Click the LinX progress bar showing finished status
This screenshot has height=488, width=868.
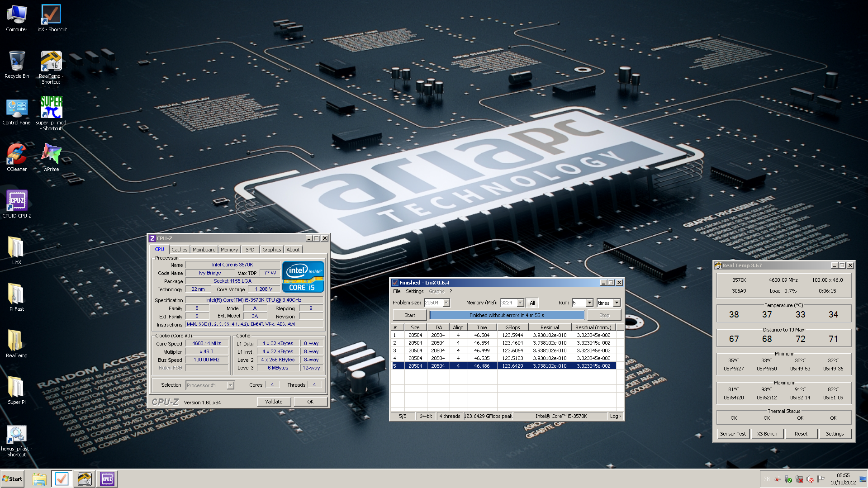tap(507, 315)
